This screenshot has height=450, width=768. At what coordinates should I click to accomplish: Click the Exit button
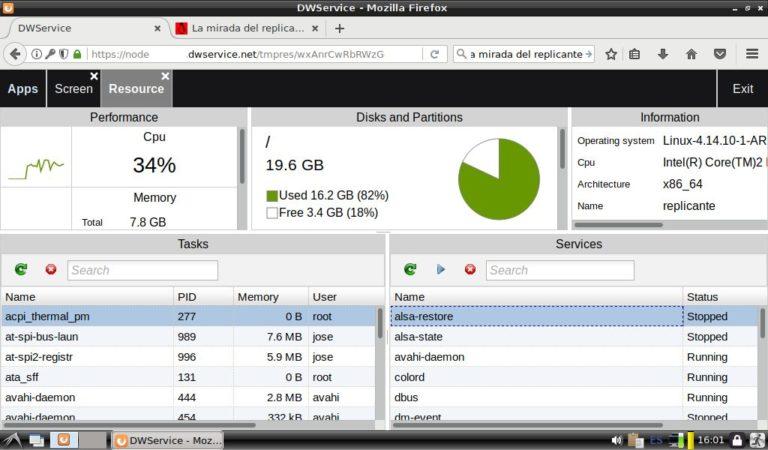coord(742,89)
